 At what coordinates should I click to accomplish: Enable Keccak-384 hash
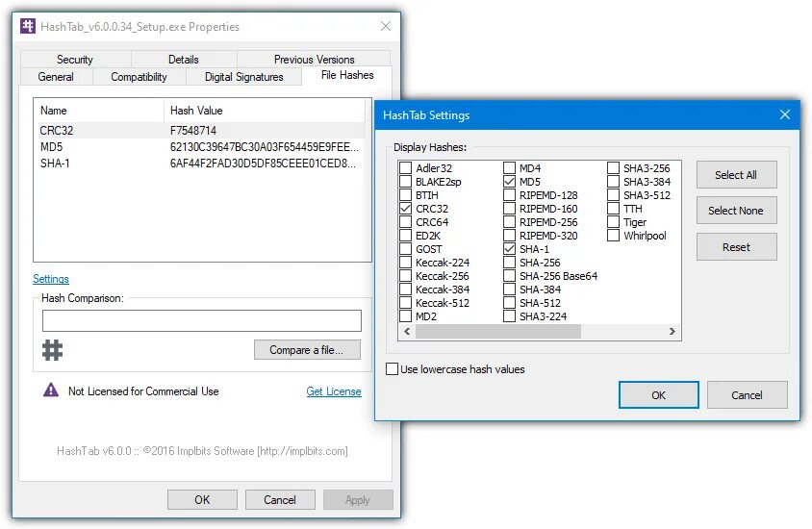[405, 289]
